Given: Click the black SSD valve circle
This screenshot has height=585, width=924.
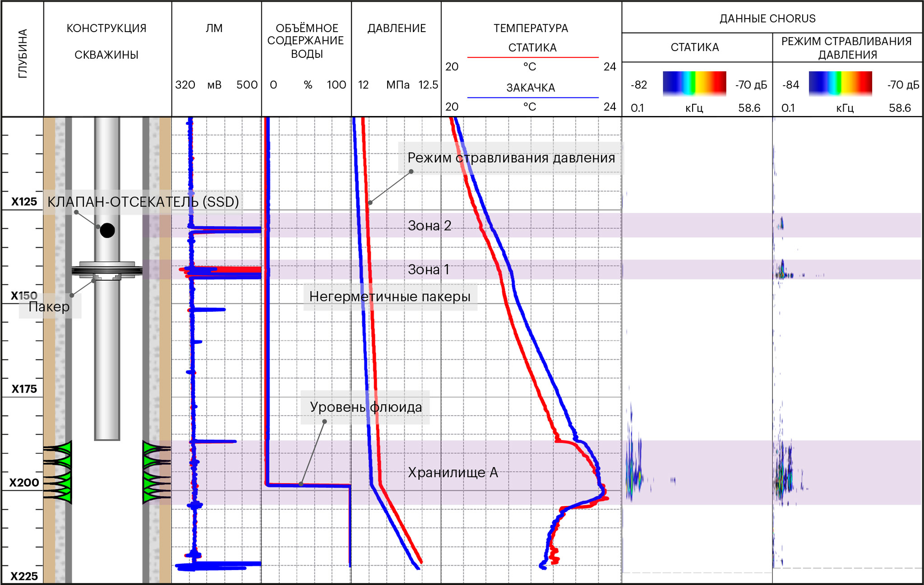Looking at the screenshot, I should tap(107, 230).
